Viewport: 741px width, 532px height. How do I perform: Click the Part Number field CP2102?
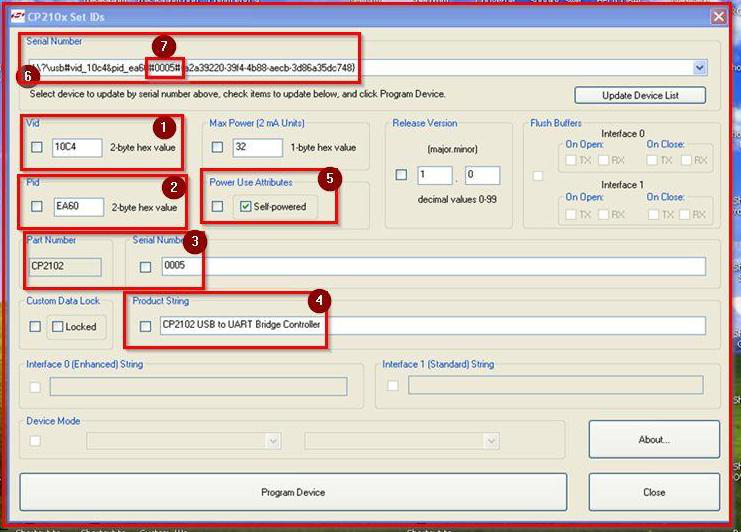65,267
